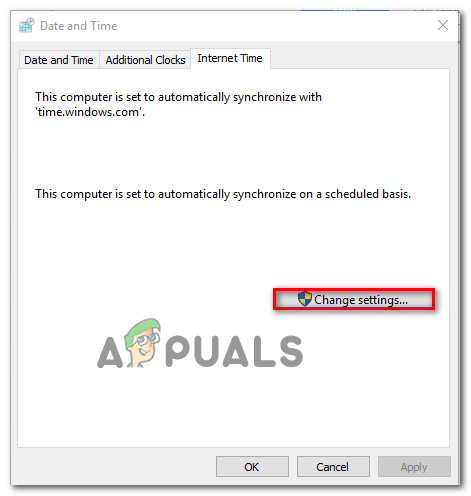Click the grayed-out Apply button
This screenshot has height=496, width=471.
pyautogui.click(x=414, y=467)
